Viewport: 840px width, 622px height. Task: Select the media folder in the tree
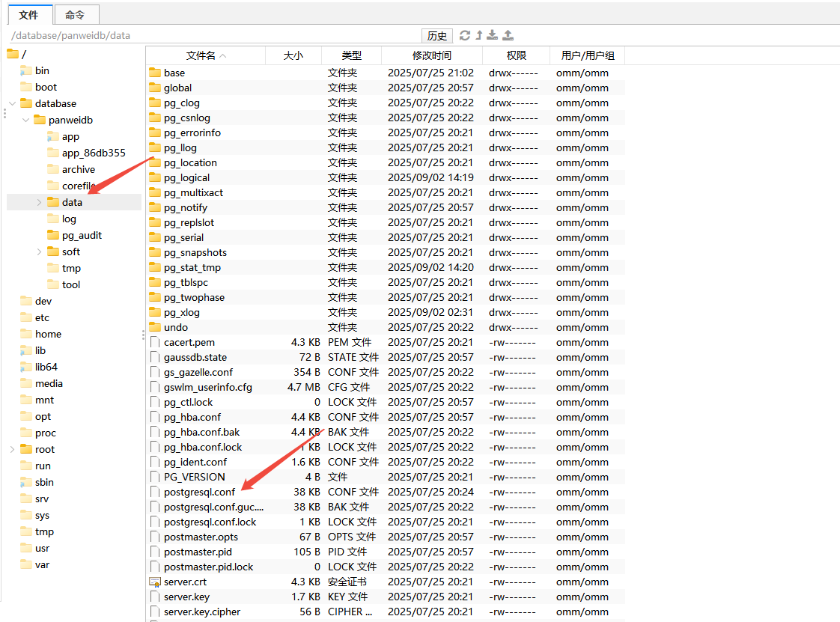[x=42, y=383]
